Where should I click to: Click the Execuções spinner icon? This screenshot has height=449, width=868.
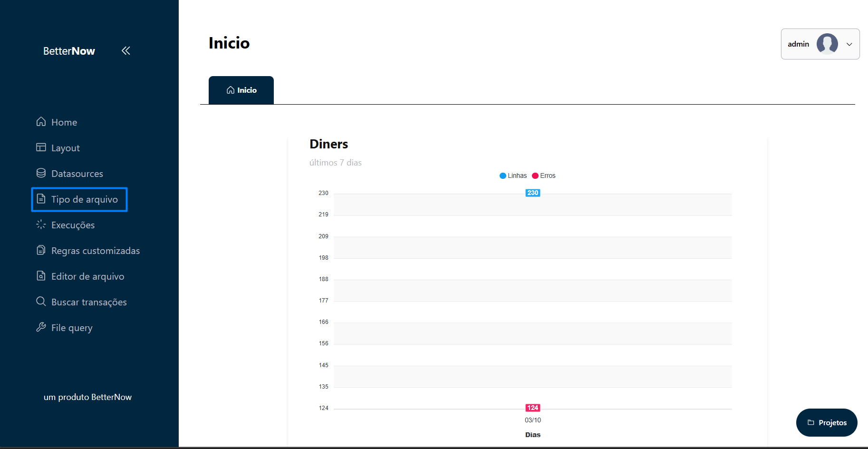[41, 224]
